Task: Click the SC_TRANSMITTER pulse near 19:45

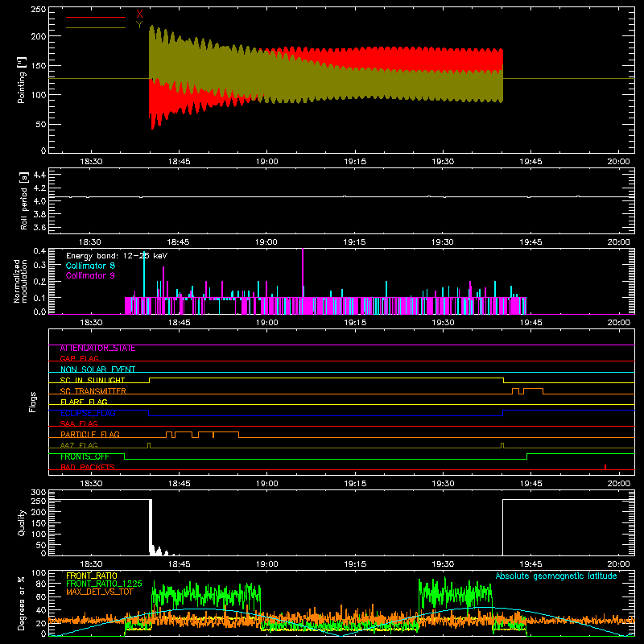Action: click(x=534, y=391)
